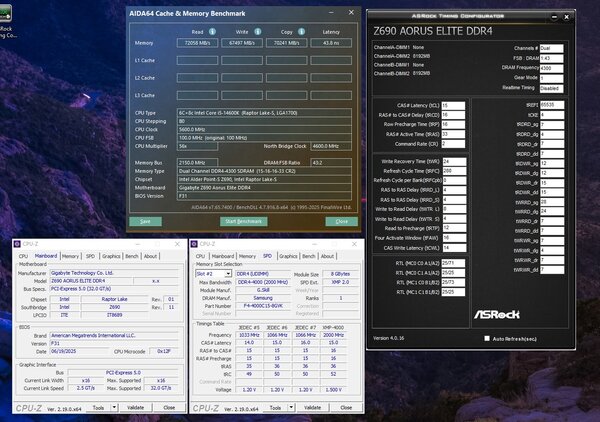Open About tab in left CPU-Z window
Image resolution: width=600 pixels, height=422 pixels.
coord(150,256)
